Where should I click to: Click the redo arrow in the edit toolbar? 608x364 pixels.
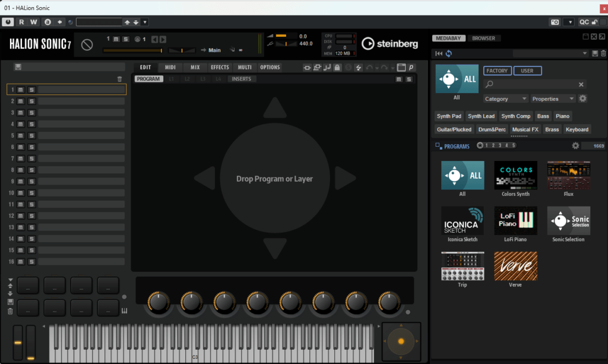384,68
